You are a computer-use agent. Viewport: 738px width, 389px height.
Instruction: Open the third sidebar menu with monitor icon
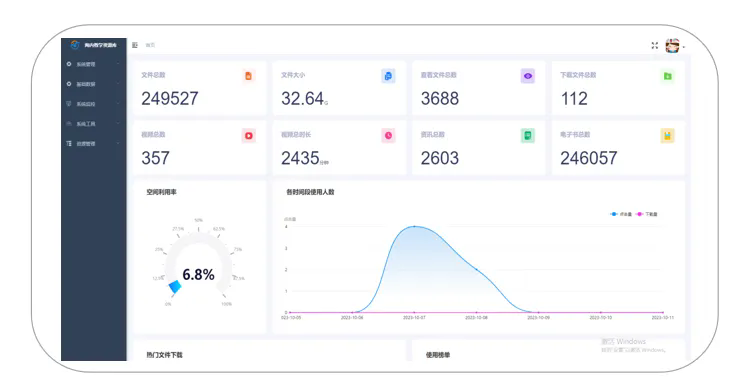[93, 104]
